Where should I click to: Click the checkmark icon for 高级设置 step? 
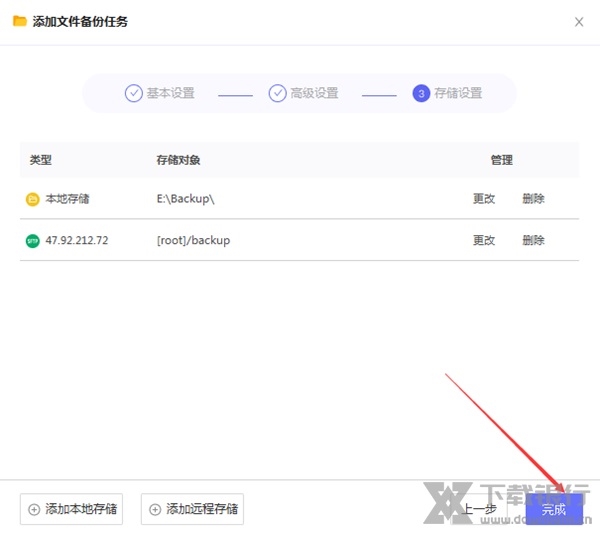pos(277,93)
